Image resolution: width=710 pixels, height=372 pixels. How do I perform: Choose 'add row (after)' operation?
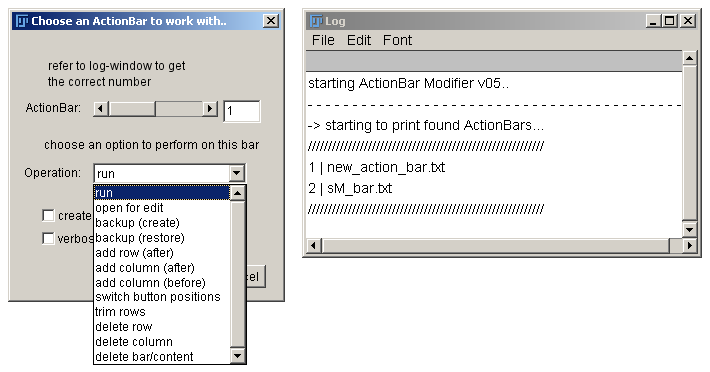pos(134,253)
